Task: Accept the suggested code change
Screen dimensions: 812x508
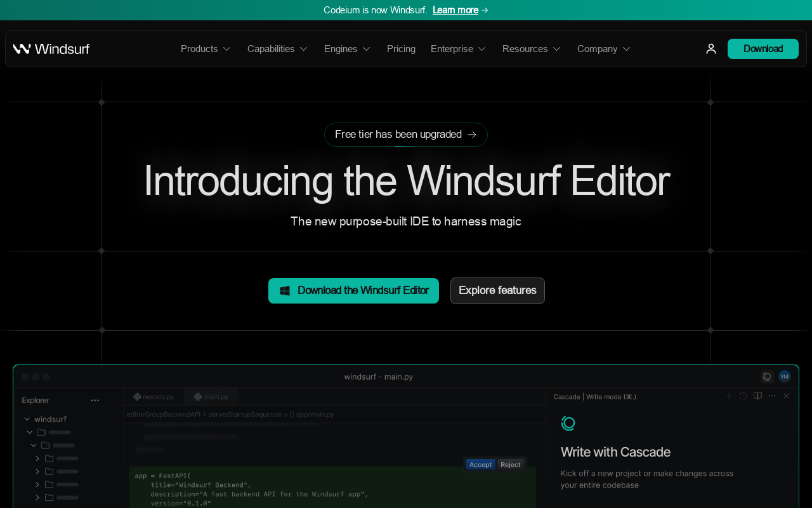Action: tap(480, 465)
